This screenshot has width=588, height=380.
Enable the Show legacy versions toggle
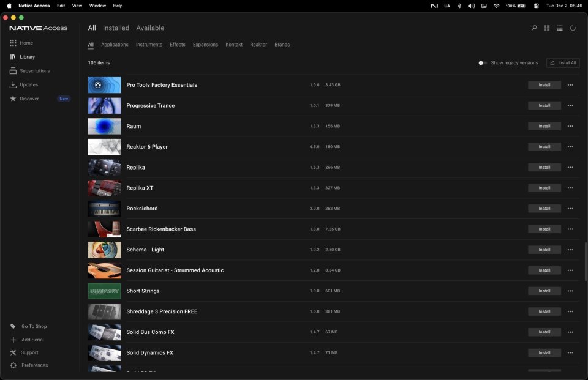pyautogui.click(x=482, y=62)
